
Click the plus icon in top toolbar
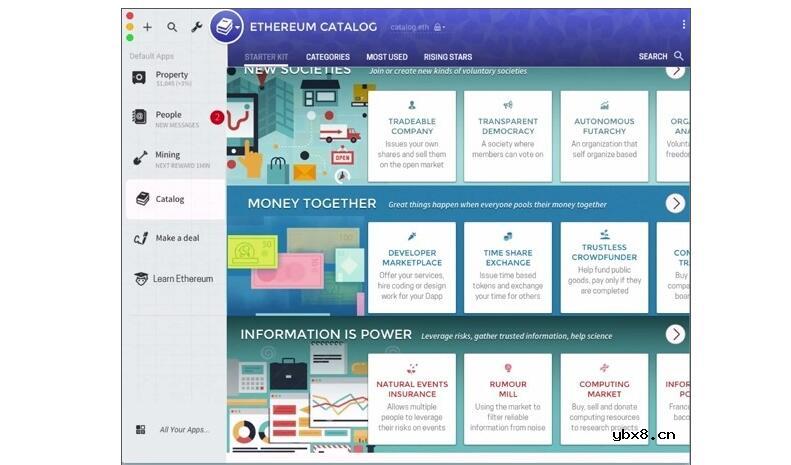tap(148, 28)
